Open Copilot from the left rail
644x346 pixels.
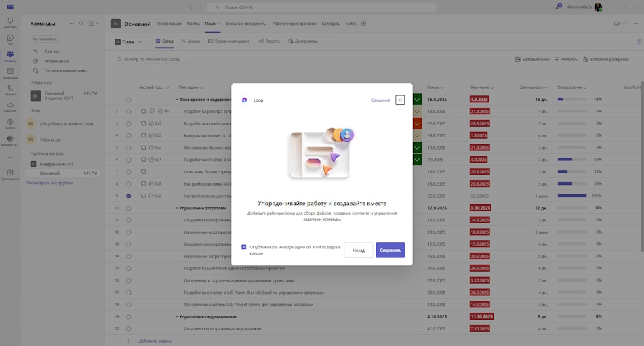10,123
